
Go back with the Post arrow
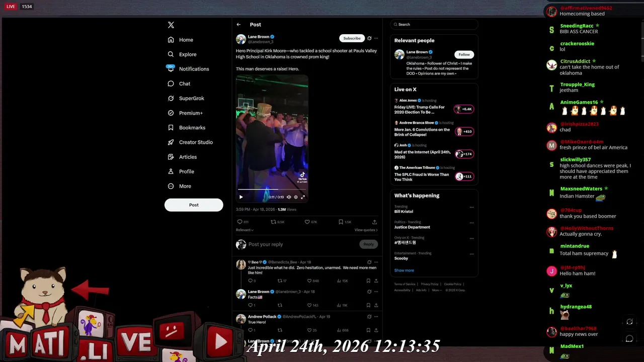pyautogui.click(x=238, y=25)
